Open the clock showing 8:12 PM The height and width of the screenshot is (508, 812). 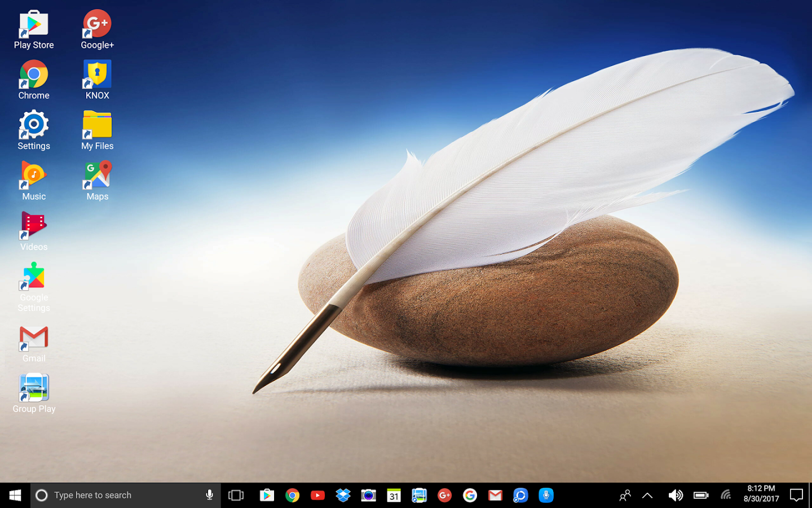pos(761,494)
